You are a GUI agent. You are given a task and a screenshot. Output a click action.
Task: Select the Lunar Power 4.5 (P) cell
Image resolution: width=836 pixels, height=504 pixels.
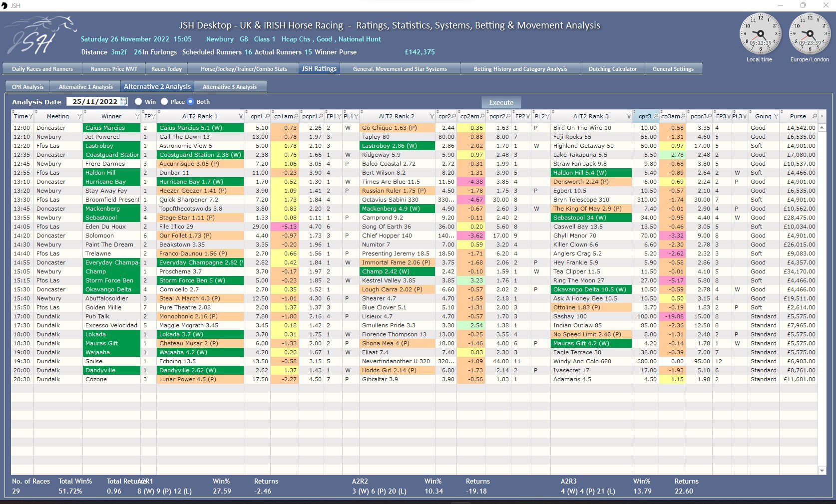click(200, 379)
